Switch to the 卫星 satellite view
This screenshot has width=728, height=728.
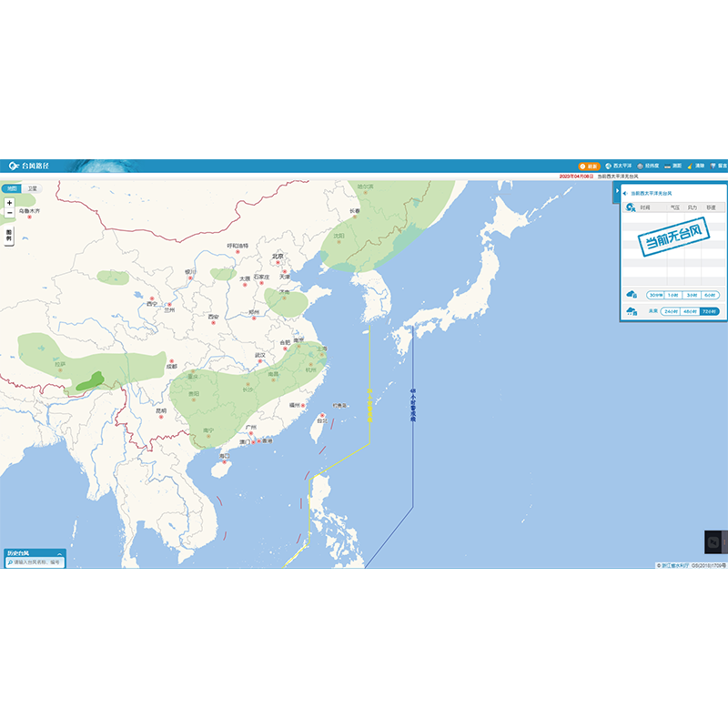[32, 188]
